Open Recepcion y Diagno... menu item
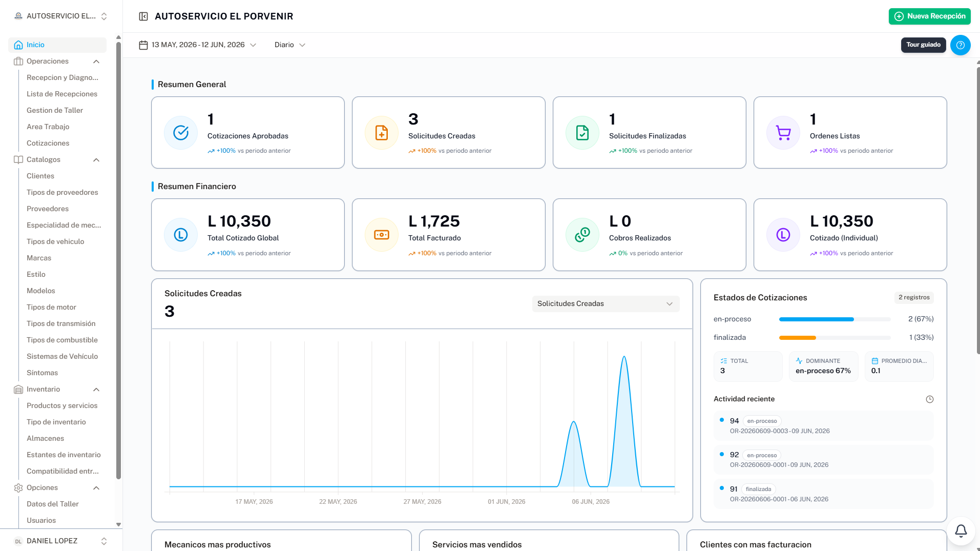This screenshot has width=980, height=551. (62, 78)
